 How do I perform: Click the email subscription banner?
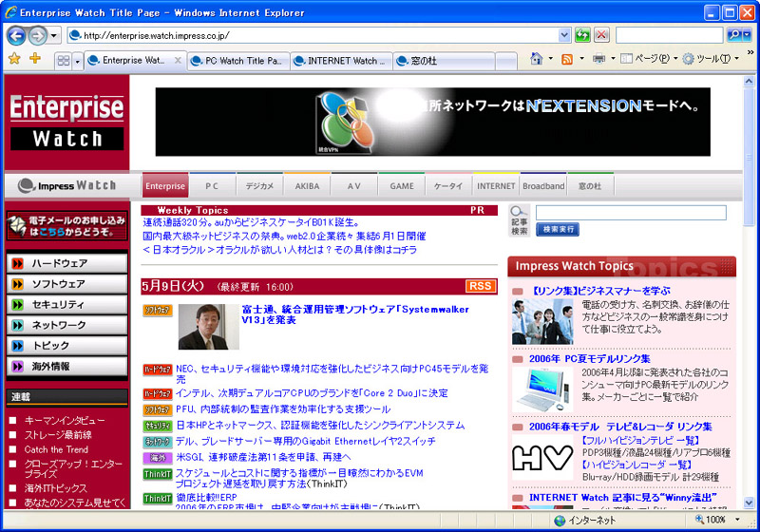pos(66,226)
